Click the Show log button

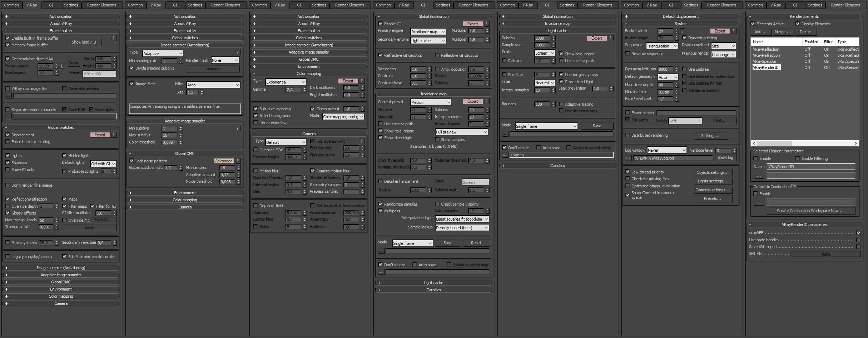725,157
